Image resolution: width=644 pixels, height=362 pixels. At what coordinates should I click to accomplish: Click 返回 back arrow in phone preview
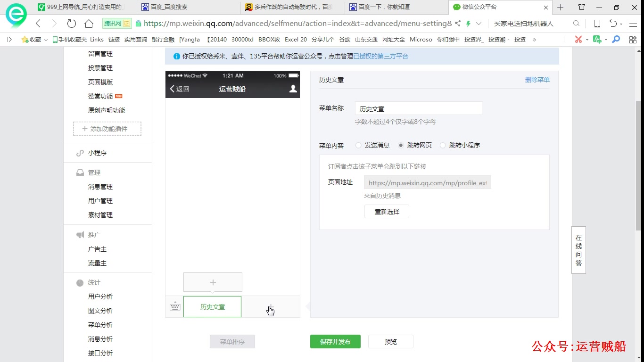pos(180,89)
